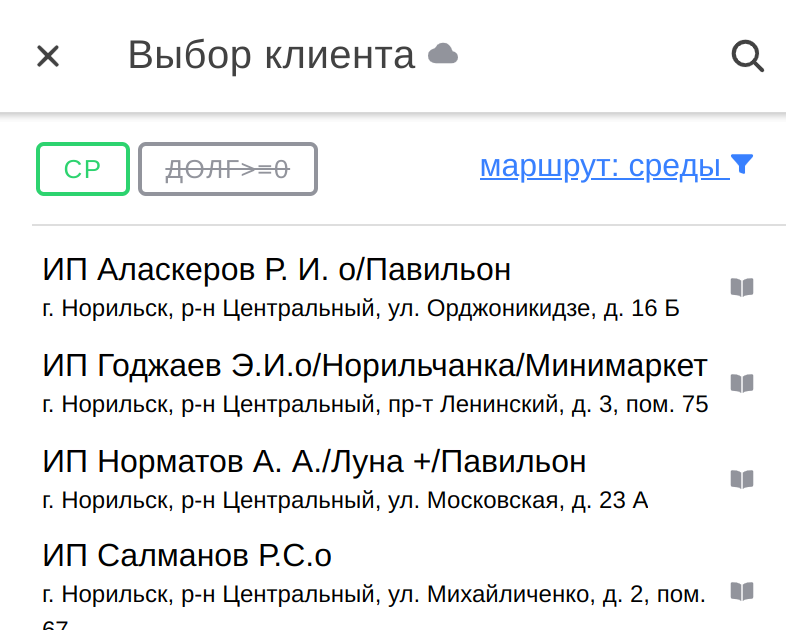This screenshot has height=630, width=786.
Task: Open client search with magnifier icon
Action: pyautogui.click(x=747, y=56)
